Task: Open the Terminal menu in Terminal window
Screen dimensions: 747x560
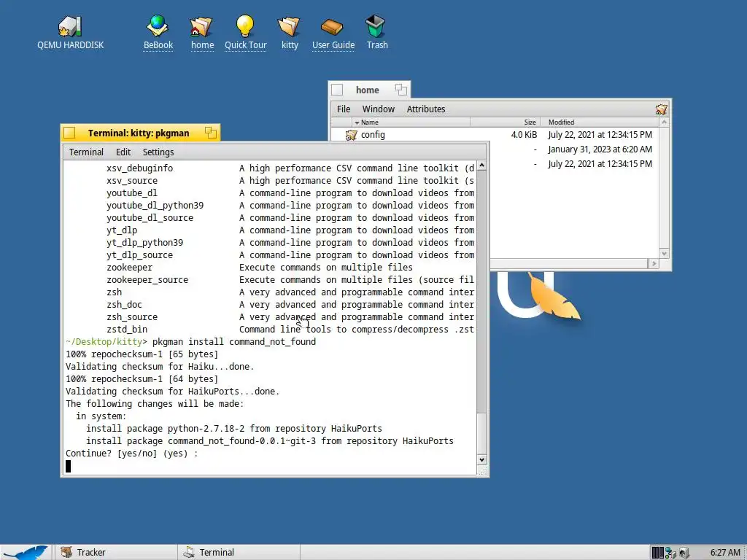Action: [x=86, y=152]
